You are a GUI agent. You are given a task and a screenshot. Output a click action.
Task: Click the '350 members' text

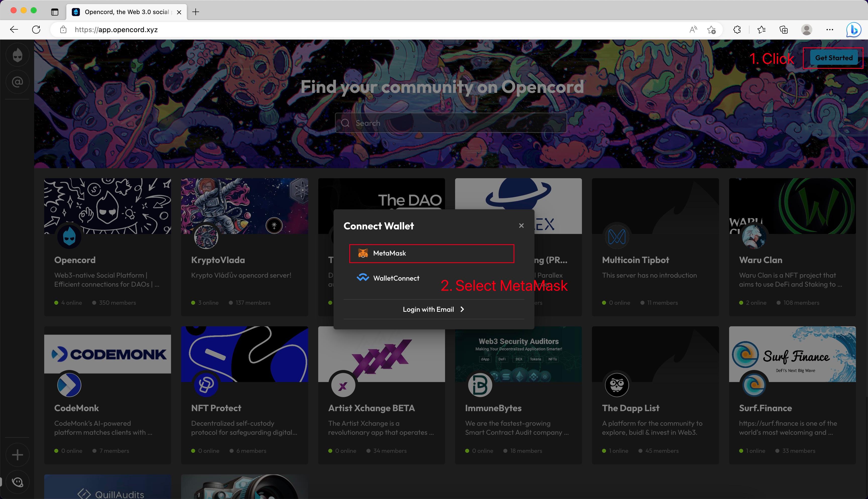click(117, 303)
